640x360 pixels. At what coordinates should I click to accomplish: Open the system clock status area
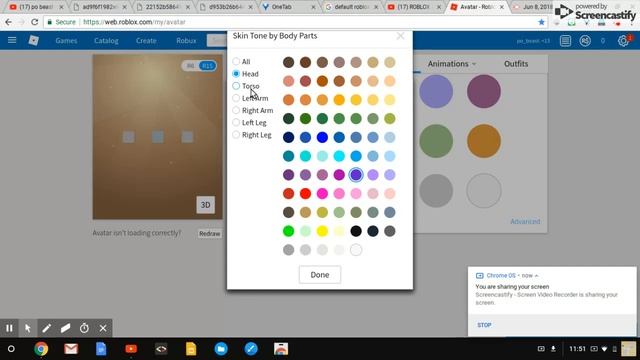coord(577,349)
